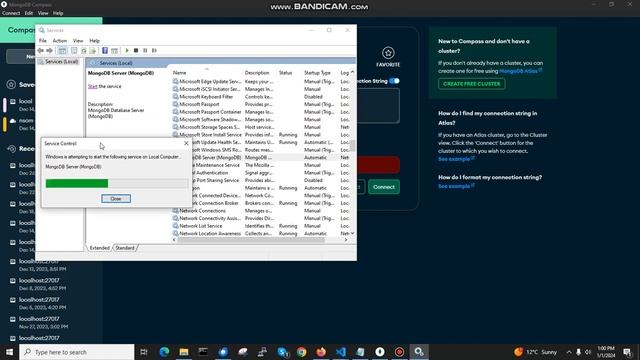
Task: Open Microsoft Edge from taskbar
Action: 164,352
